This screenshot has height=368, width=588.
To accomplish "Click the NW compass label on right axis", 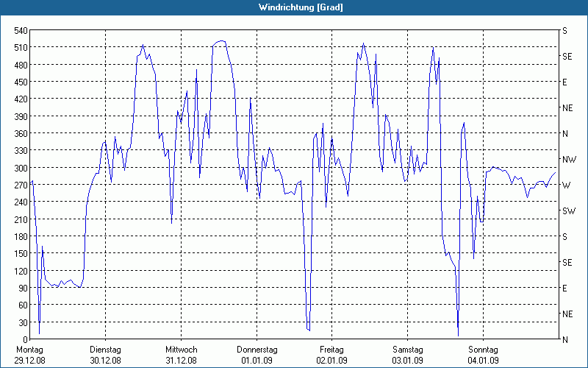I will (569, 160).
